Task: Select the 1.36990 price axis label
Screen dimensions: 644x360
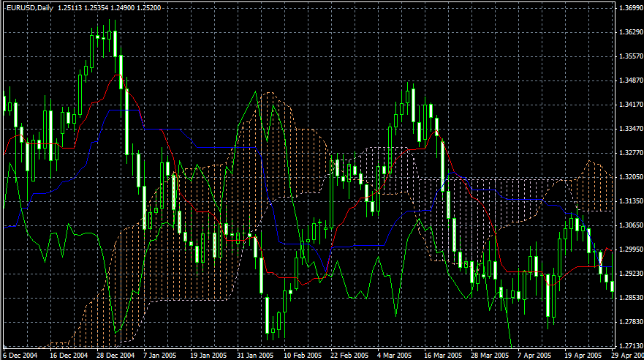Action: 631,8
